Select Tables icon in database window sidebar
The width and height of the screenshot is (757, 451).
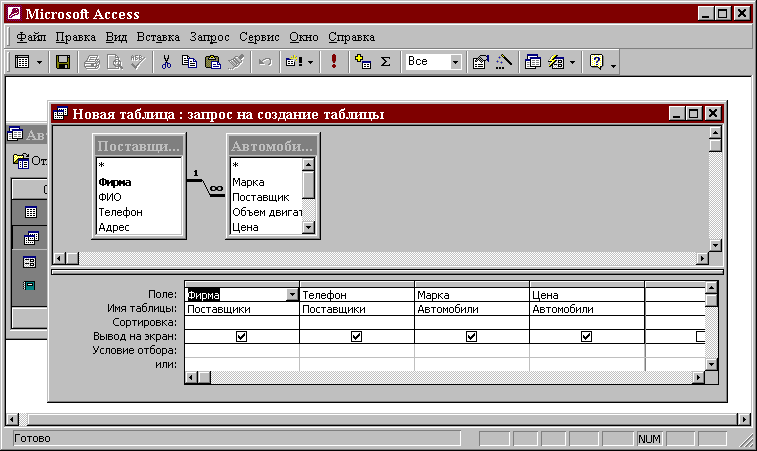[30, 212]
